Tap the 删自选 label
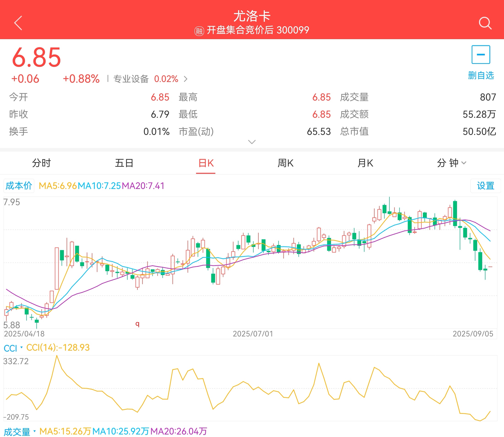 pyautogui.click(x=481, y=75)
